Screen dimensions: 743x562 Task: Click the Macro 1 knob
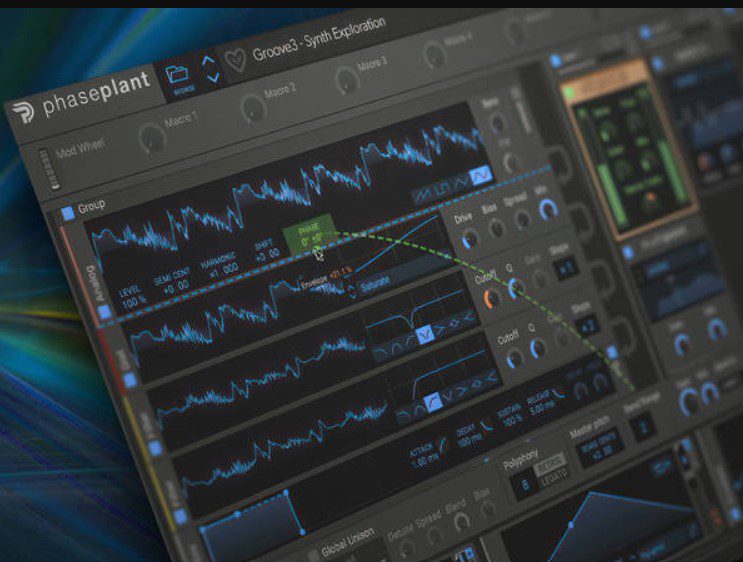153,138
